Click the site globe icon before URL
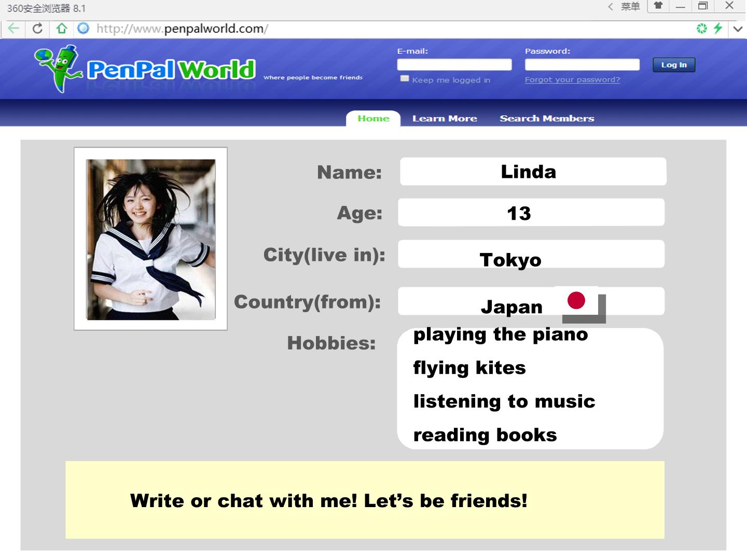The width and height of the screenshot is (747, 560). pyautogui.click(x=83, y=29)
